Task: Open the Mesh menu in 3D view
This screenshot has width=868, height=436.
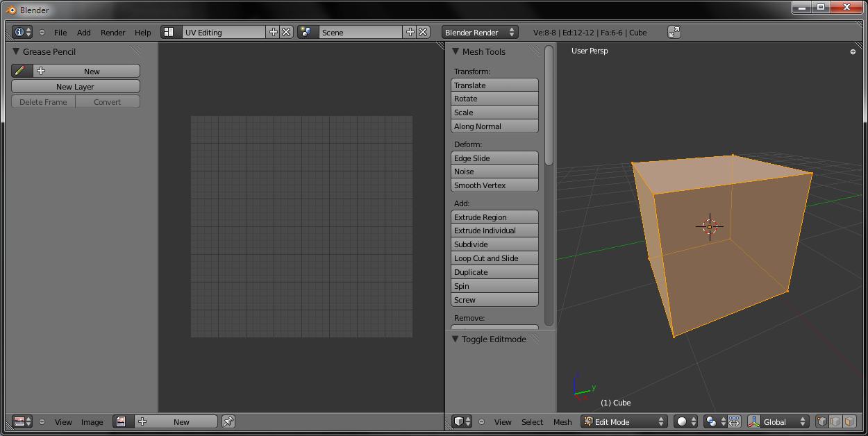Action: (x=562, y=422)
